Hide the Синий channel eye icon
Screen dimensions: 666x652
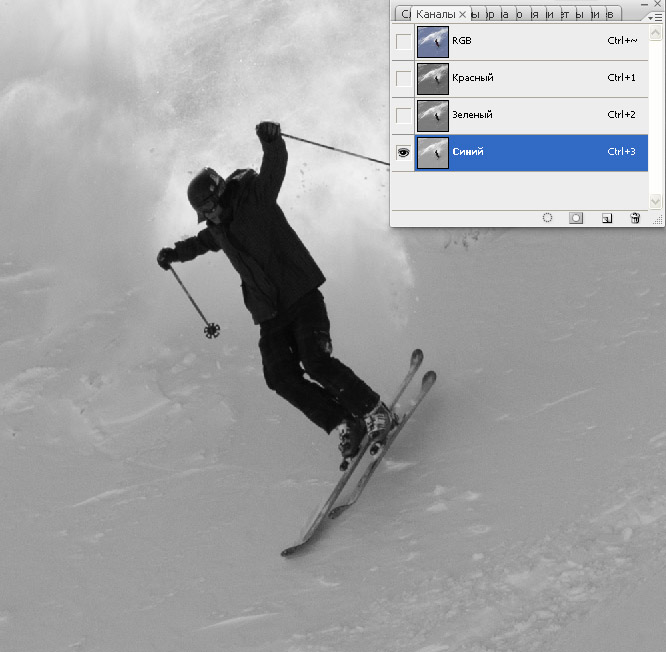[x=403, y=153]
